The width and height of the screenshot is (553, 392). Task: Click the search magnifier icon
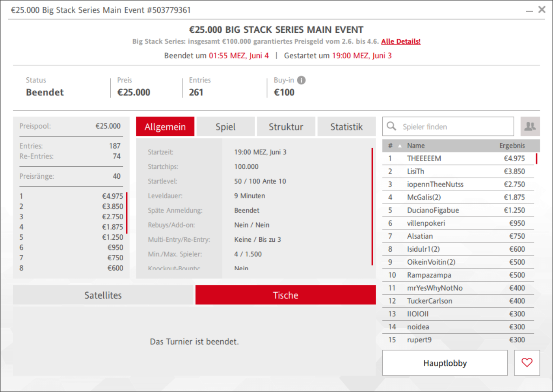coord(391,126)
